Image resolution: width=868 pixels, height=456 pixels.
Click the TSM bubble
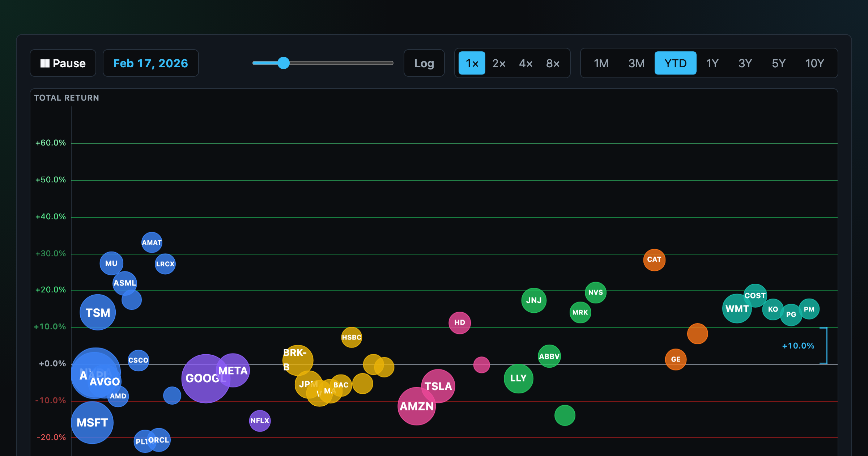[98, 312]
